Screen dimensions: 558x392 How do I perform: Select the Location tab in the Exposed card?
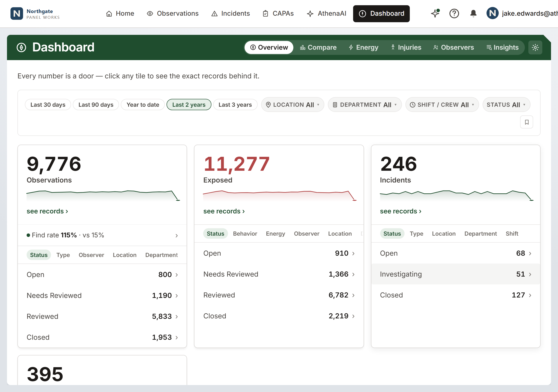click(340, 234)
